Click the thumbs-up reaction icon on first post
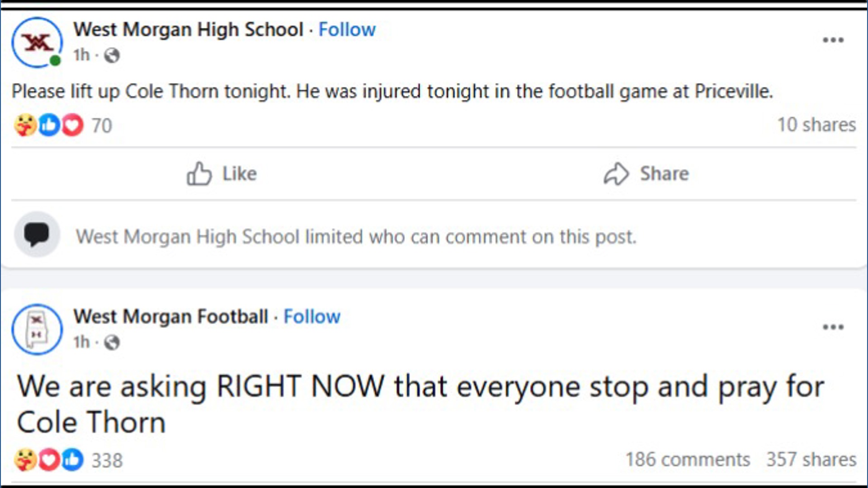 [50, 125]
